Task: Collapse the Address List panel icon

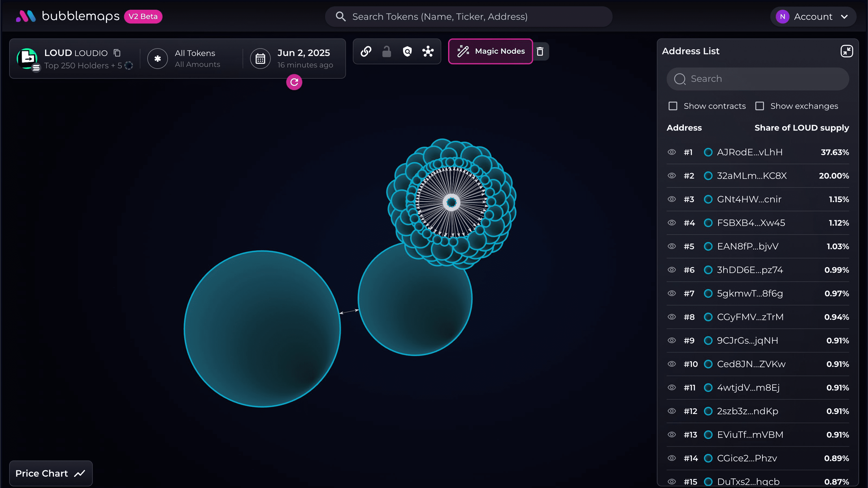Action: tap(846, 51)
